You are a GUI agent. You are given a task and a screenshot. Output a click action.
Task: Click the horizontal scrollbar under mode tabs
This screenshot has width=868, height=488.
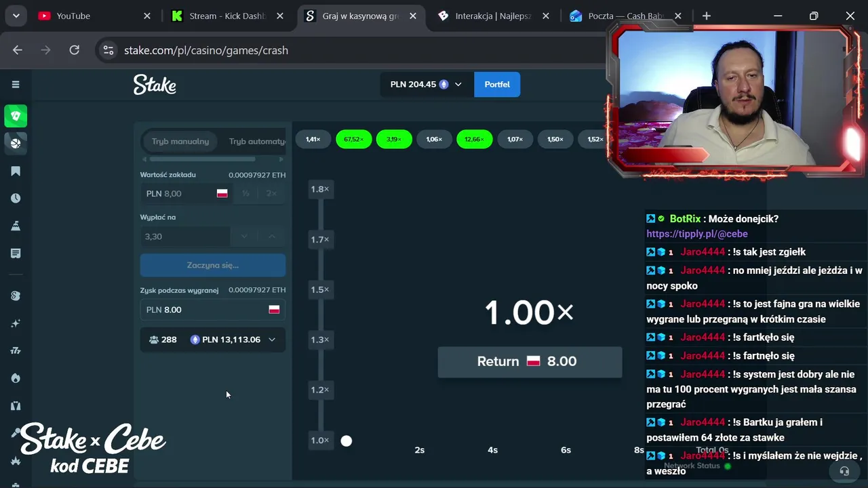click(202, 159)
